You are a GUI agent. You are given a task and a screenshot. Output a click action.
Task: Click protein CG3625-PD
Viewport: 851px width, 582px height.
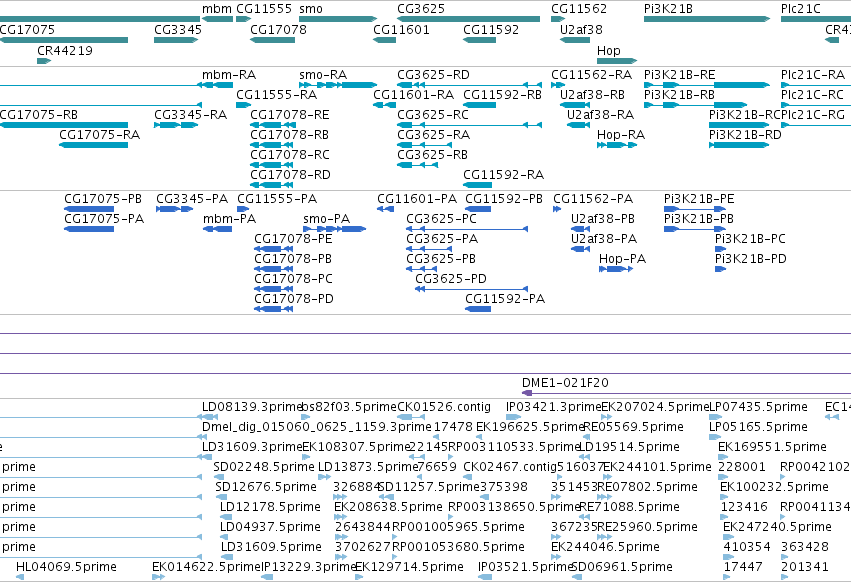click(x=471, y=289)
